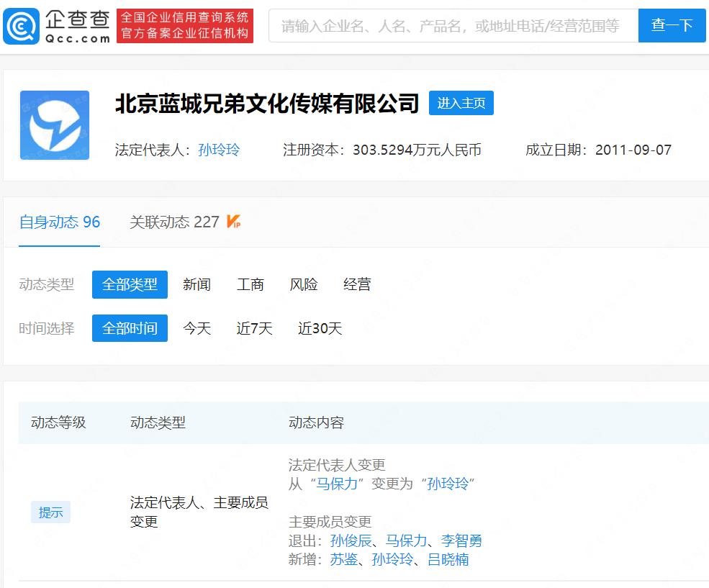This screenshot has height=588, width=709.
Task: Switch to 自身动态 96 tab
Action: pyautogui.click(x=60, y=222)
